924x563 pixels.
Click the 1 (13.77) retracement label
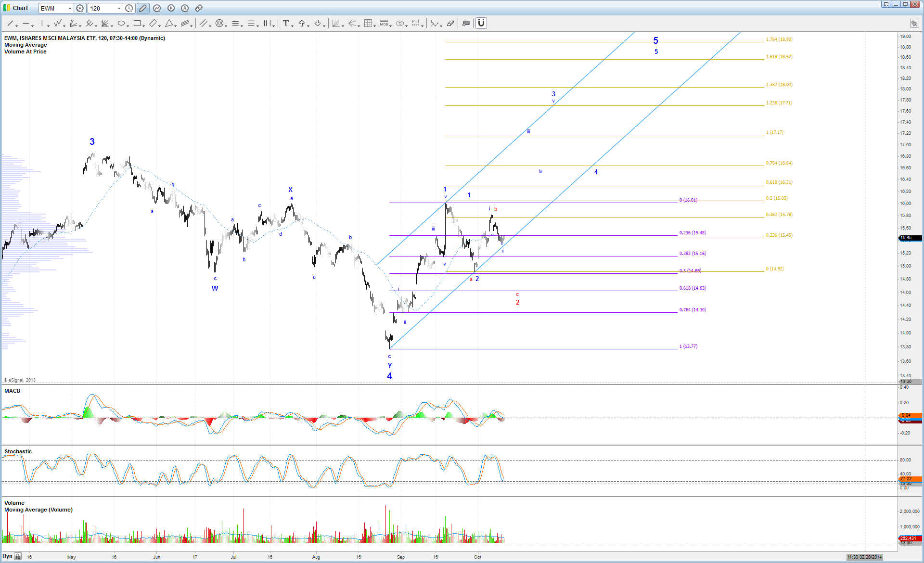point(688,346)
